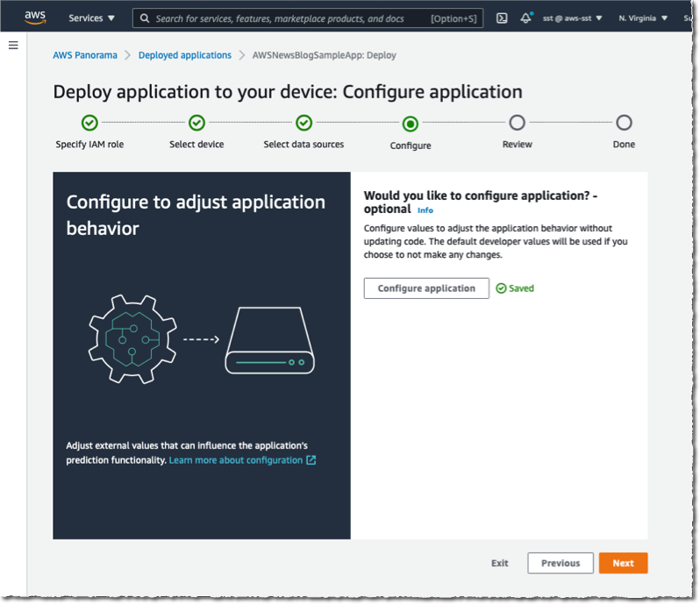Click the green Saved checkmark icon
Image resolution: width=700 pixels, height=604 pixels.
[502, 288]
